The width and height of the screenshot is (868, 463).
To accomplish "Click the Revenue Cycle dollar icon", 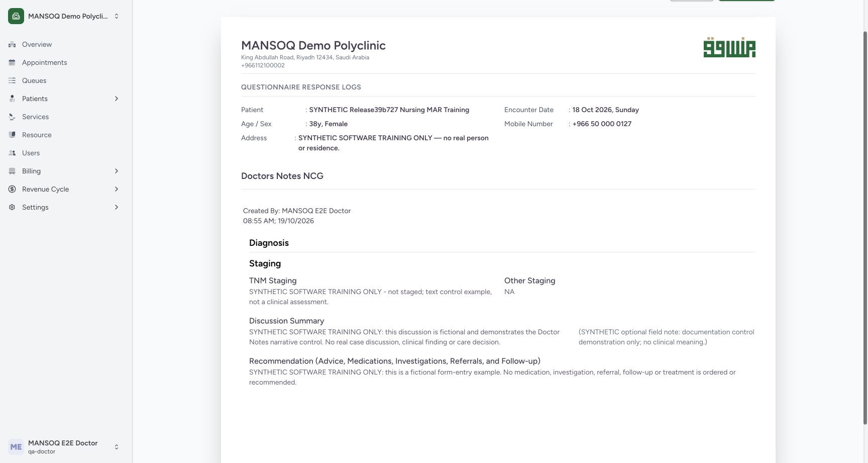I will [x=12, y=190].
